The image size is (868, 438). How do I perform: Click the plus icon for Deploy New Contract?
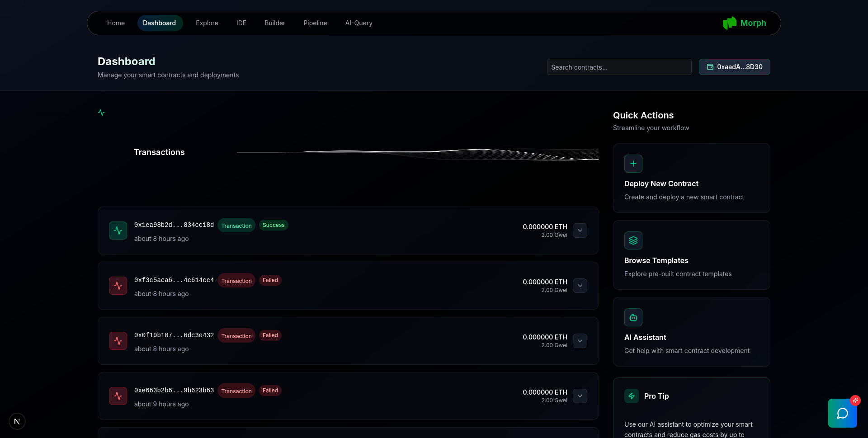(x=633, y=164)
